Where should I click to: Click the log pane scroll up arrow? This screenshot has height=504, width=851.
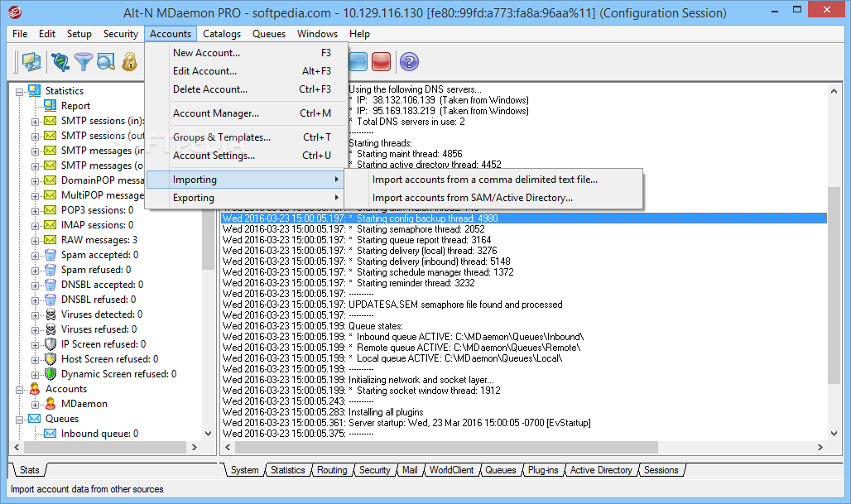(x=834, y=91)
